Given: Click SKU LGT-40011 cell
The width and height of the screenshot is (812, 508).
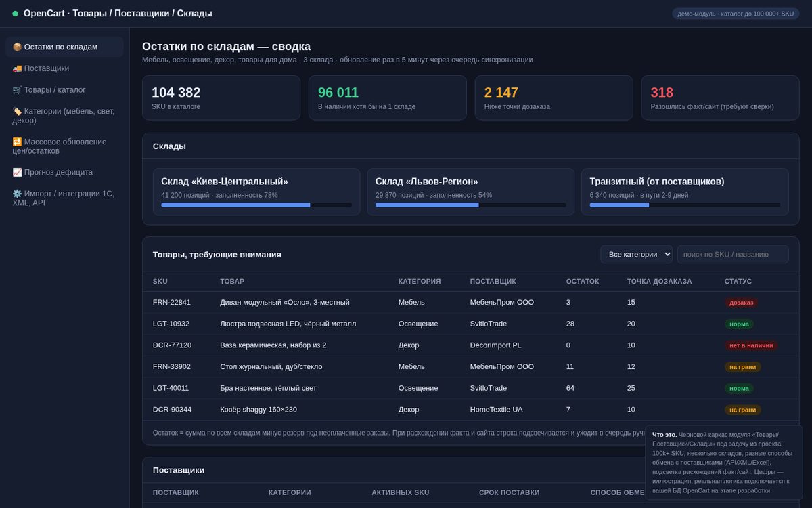Looking at the screenshot, I should 171,388.
